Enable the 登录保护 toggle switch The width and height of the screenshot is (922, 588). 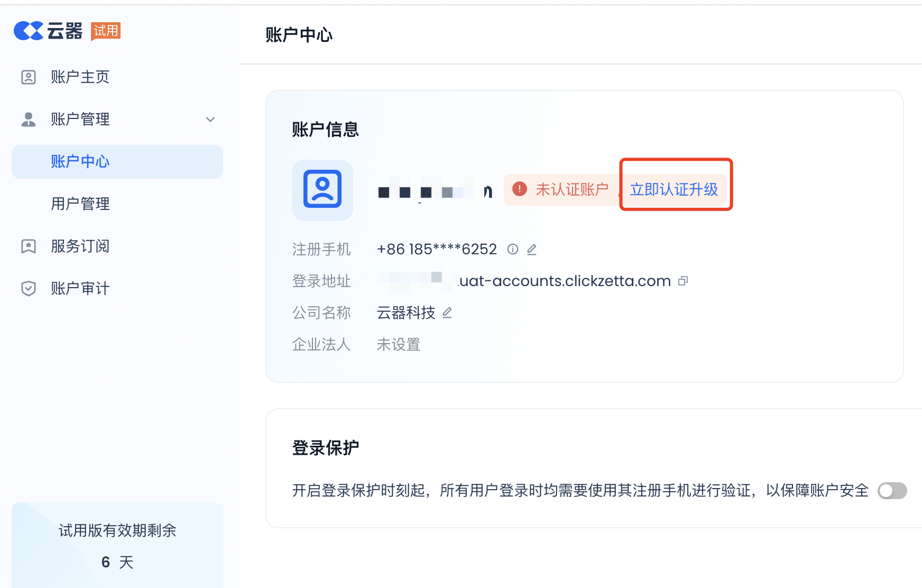coord(892,491)
